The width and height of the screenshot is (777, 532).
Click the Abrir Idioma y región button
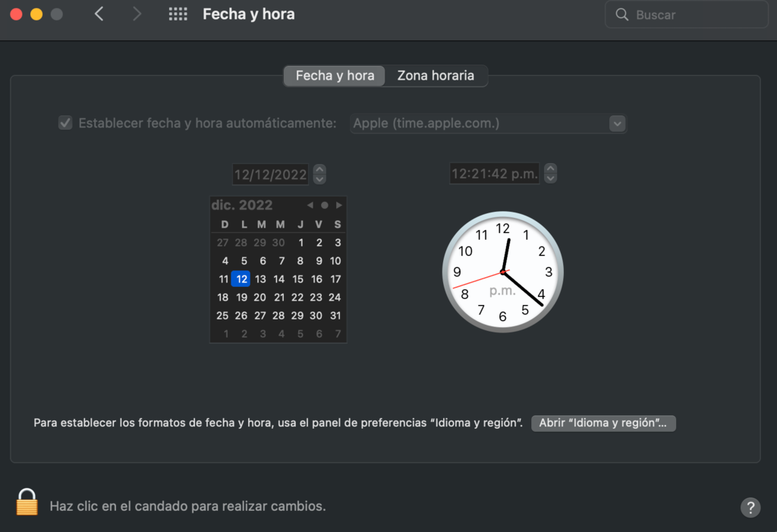pyautogui.click(x=603, y=423)
